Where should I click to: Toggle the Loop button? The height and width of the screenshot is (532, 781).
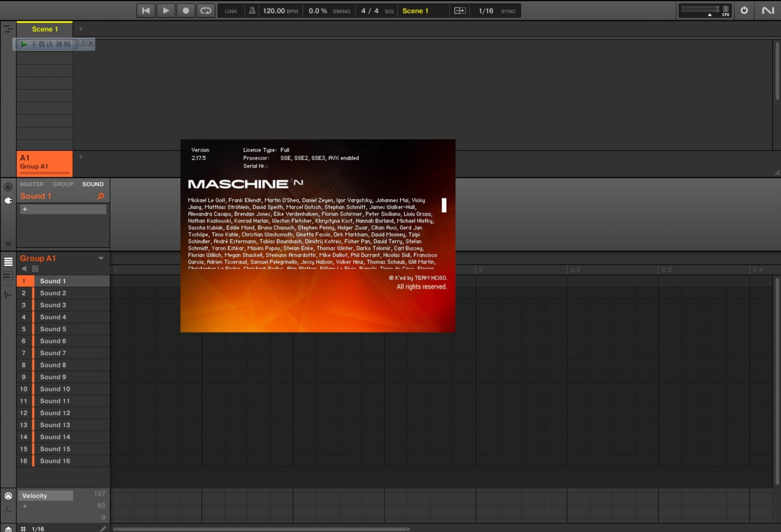[206, 10]
